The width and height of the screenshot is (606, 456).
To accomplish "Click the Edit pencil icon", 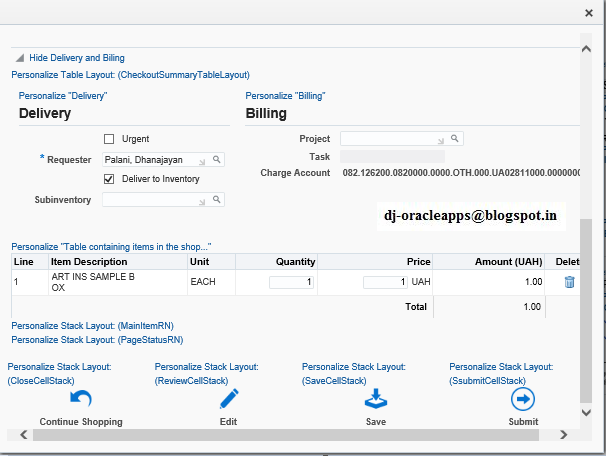I will 229,399.
